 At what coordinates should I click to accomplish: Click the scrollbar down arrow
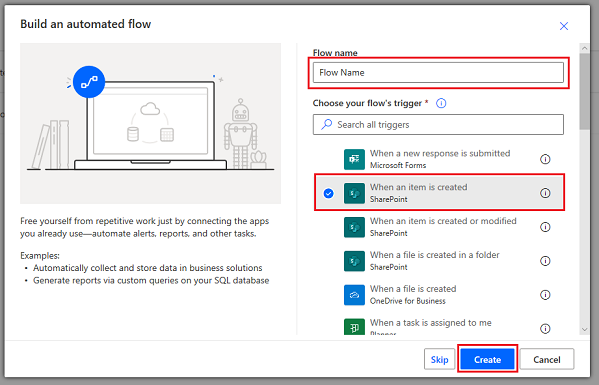(584, 330)
